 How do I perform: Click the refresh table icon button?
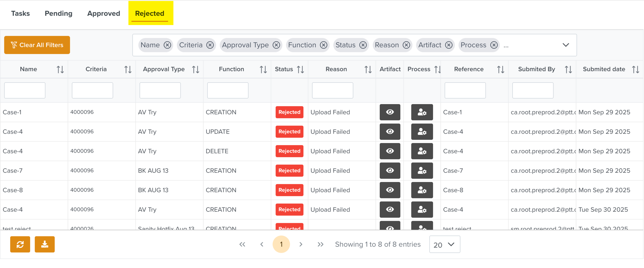(20, 244)
